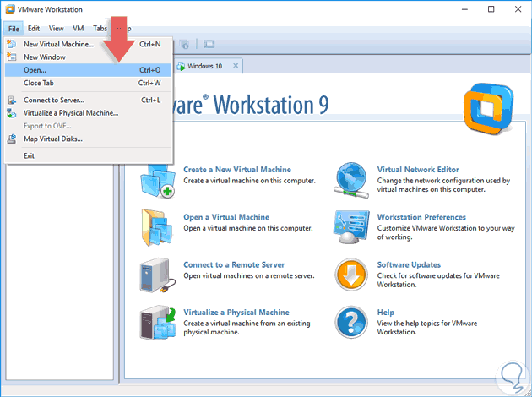
Task: Click the snapshot manager toolbar icon
Action: 184,44
